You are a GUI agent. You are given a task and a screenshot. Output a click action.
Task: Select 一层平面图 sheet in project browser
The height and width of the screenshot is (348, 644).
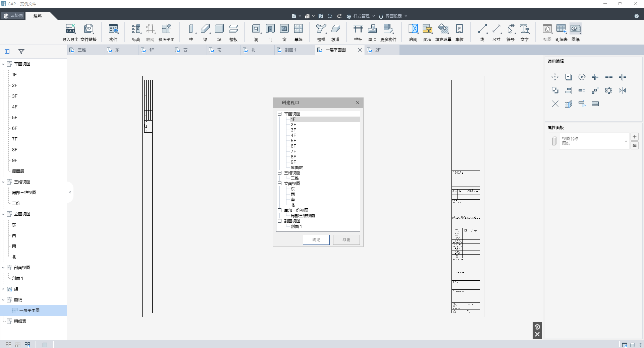pos(34,310)
